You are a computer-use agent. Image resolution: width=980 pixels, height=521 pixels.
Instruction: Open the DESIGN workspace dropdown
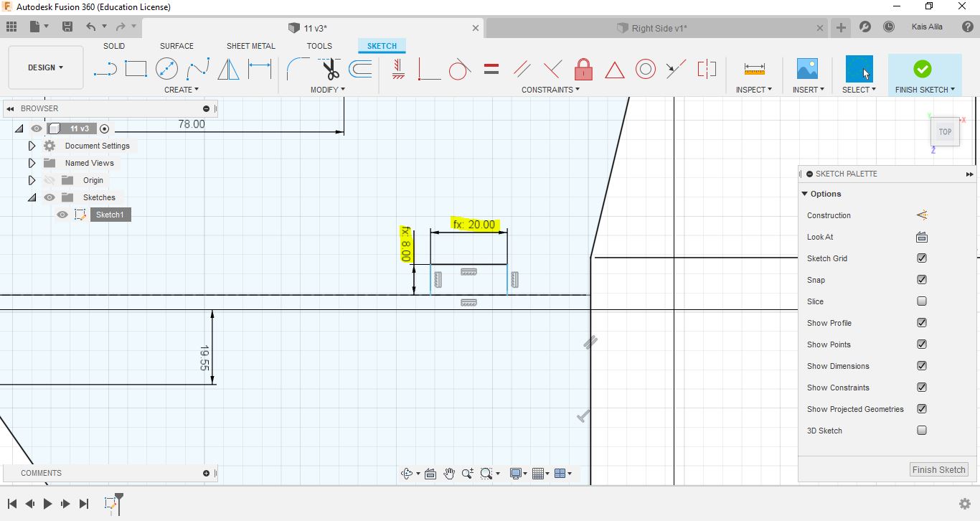[46, 67]
